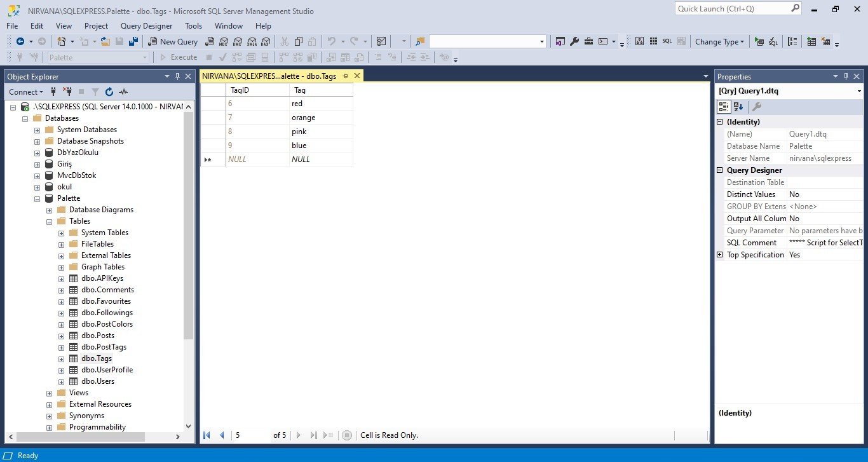868x462 pixels.
Task: Click the Find in Files icon
Action: 420,41
